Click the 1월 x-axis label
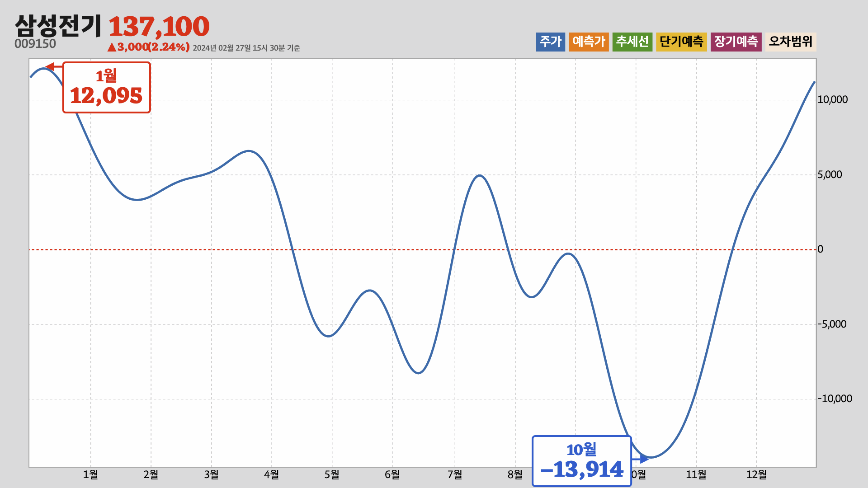Viewport: 868px width, 488px height. click(x=90, y=474)
